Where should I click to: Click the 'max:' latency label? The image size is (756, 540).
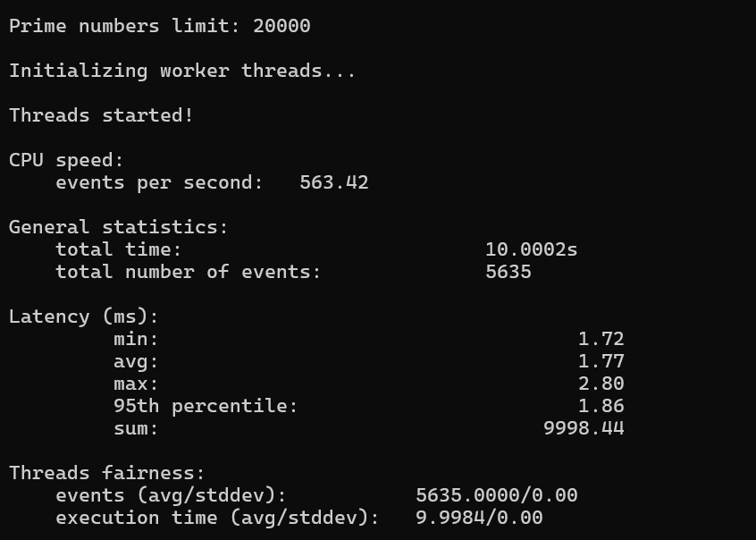point(136,384)
